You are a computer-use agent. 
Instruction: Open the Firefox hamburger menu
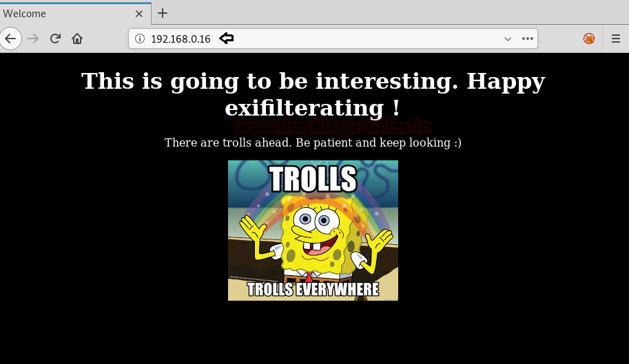tap(616, 39)
